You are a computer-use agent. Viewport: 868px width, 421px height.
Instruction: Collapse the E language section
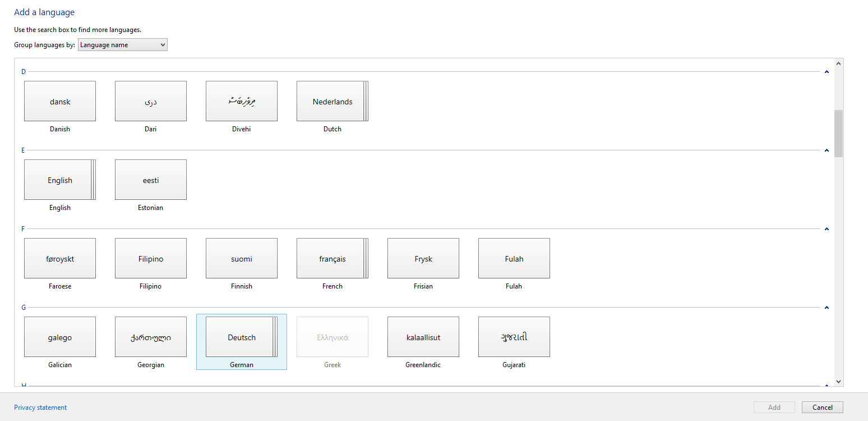click(x=827, y=150)
